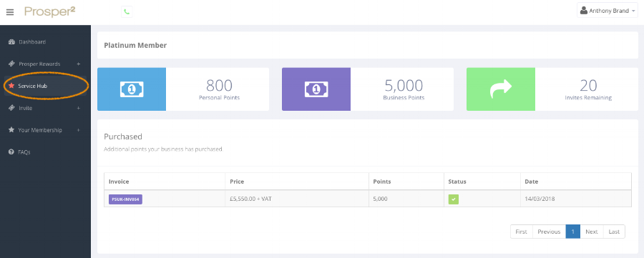Screen dimensions: 644x258
Task: Select page 1 in pagination
Action: coord(573,232)
